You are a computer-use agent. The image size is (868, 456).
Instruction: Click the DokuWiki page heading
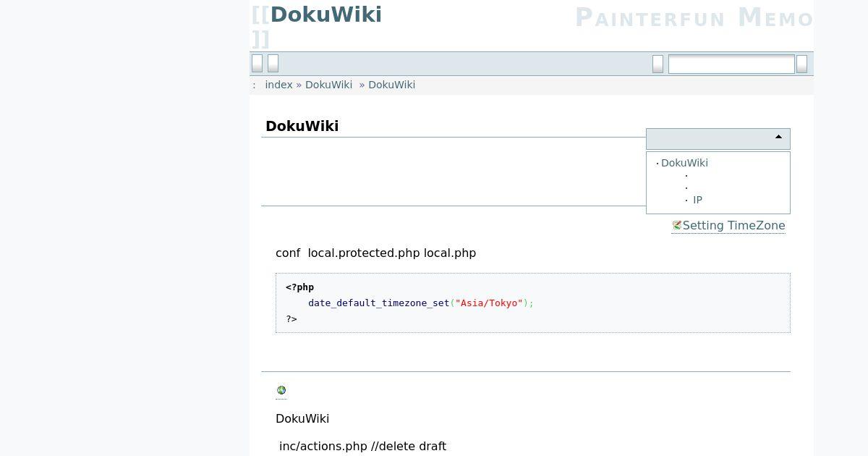coord(302,126)
